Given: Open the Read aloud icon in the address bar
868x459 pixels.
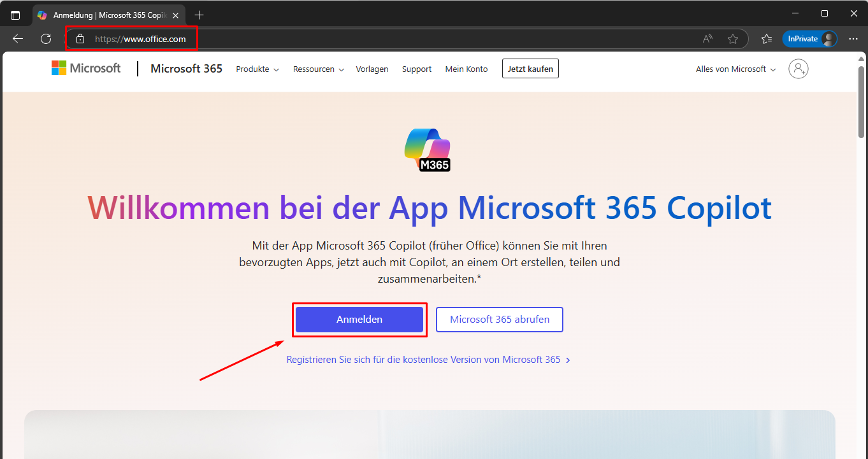Looking at the screenshot, I should click(707, 39).
